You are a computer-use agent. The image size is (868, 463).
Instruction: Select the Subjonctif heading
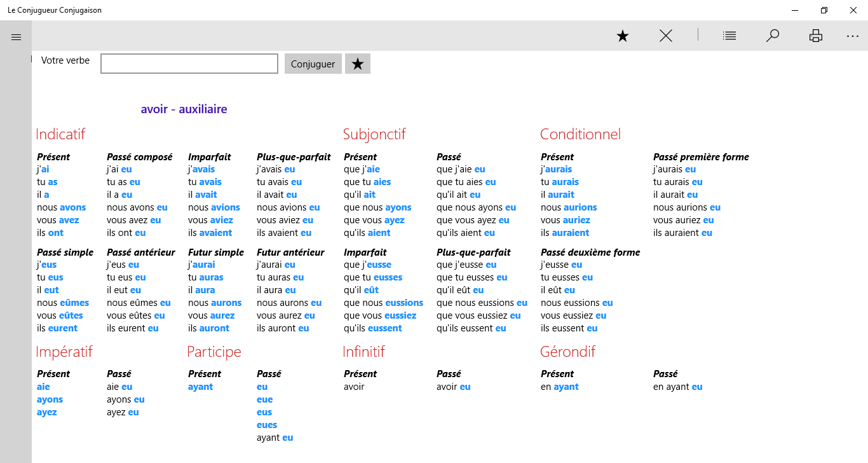374,134
